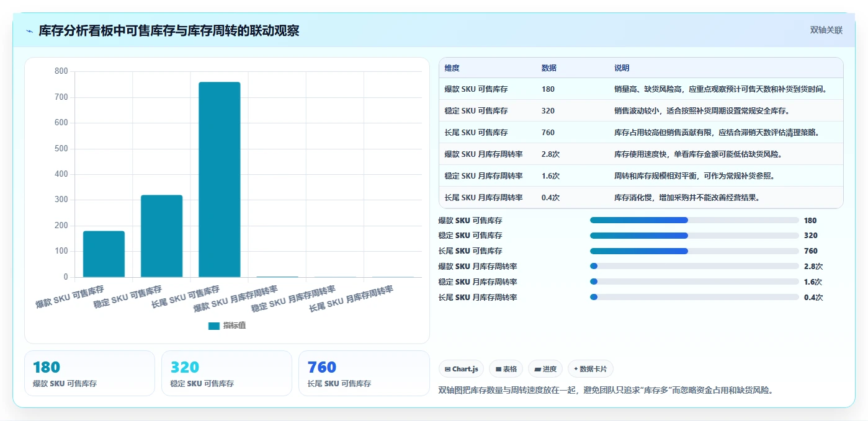Click the description starting 库存消化慢
Image resolution: width=868 pixels, height=421 pixels.
[687, 198]
